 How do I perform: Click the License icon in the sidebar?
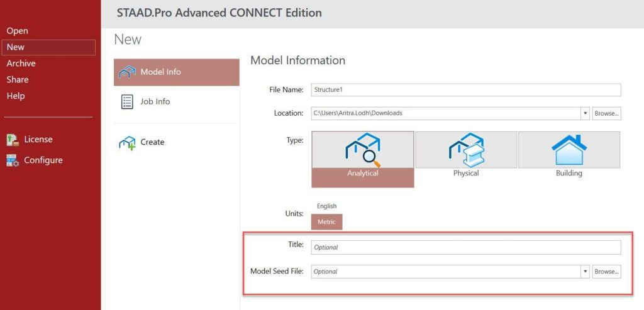(13, 140)
